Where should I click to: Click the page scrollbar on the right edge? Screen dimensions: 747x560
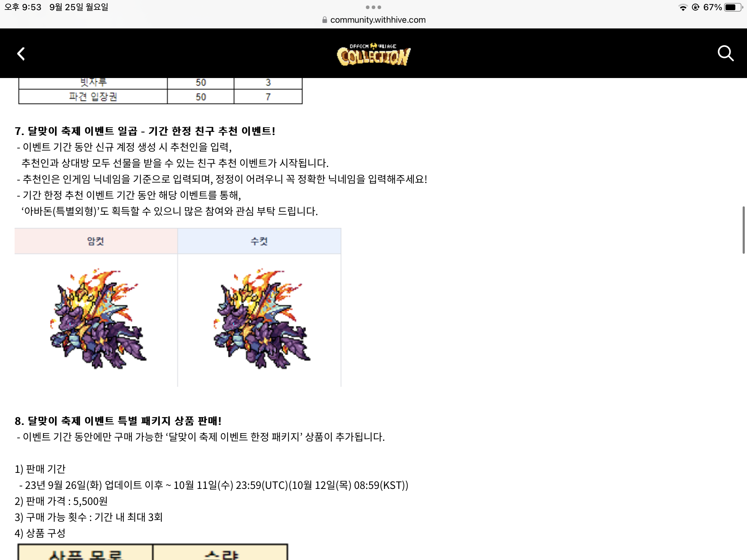pyautogui.click(x=743, y=230)
